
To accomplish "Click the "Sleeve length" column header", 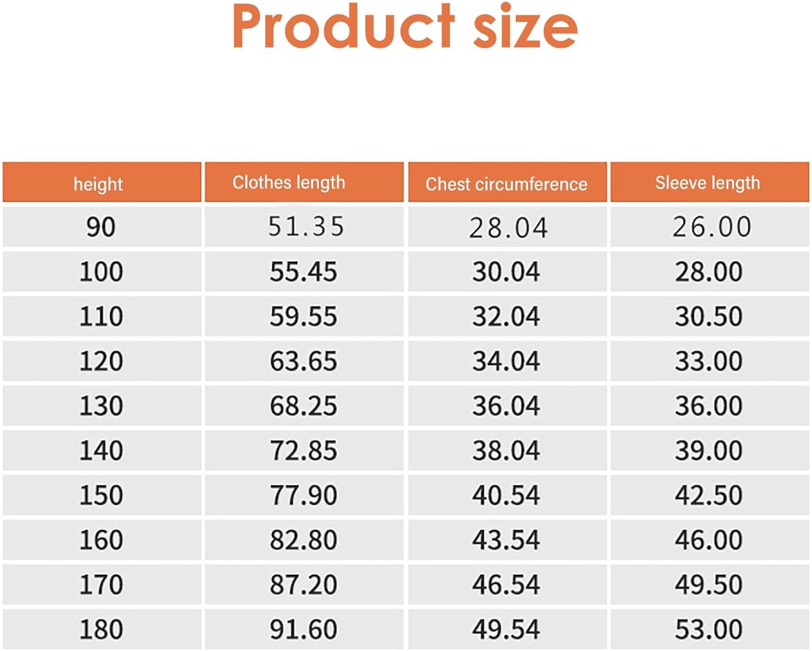I will (x=708, y=183).
